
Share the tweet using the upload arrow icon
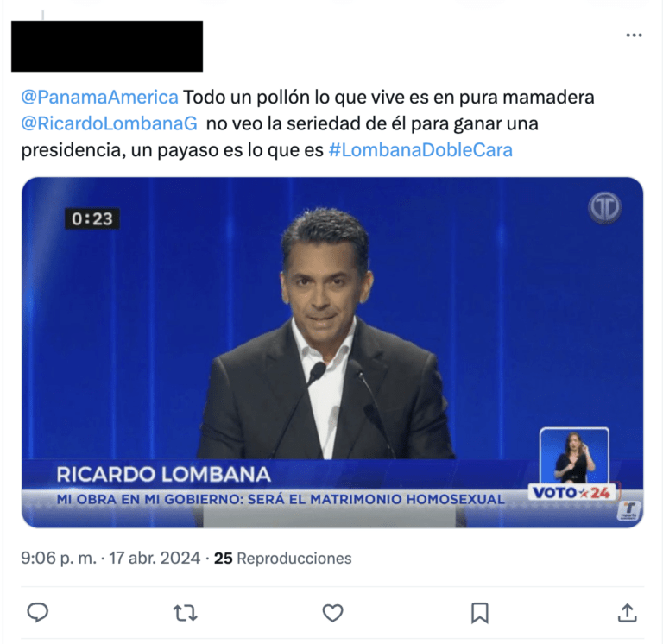(x=628, y=613)
